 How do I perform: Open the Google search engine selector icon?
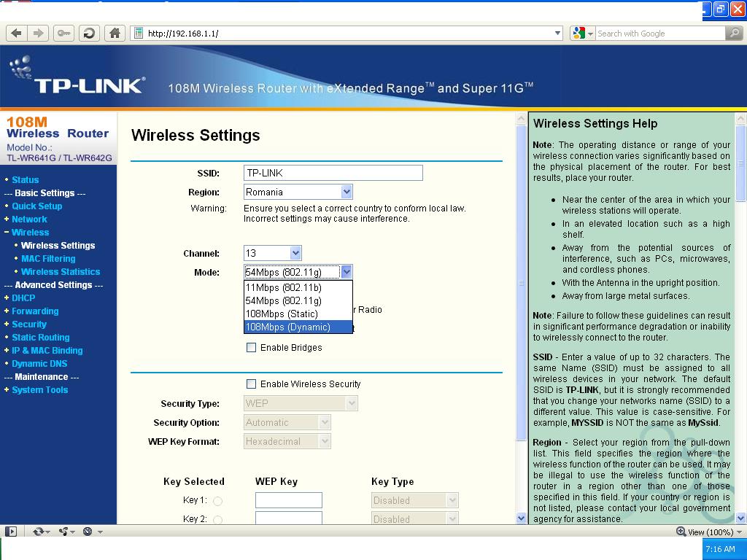[582, 34]
